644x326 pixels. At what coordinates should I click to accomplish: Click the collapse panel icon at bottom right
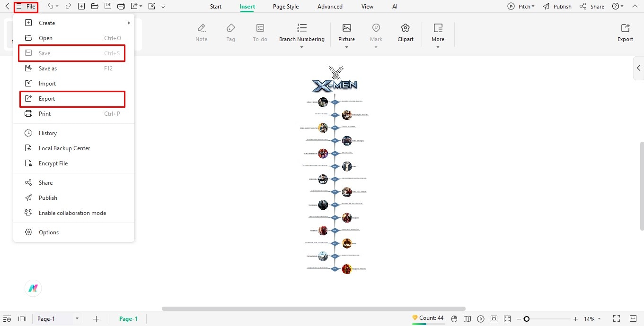pyautogui.click(x=633, y=319)
